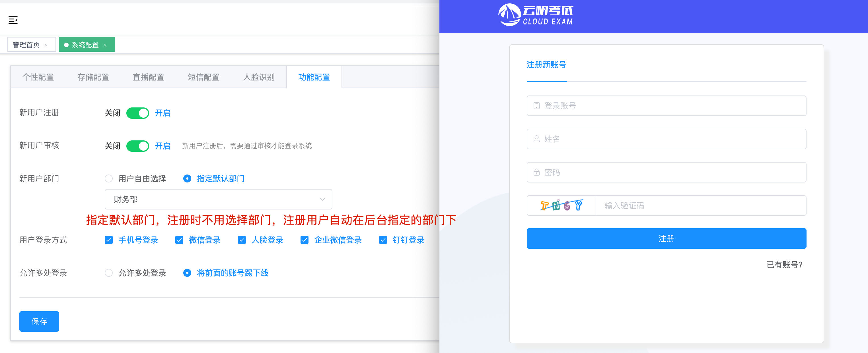Open the 财务部 department dropdown
This screenshot has height=353, width=868.
click(x=218, y=199)
